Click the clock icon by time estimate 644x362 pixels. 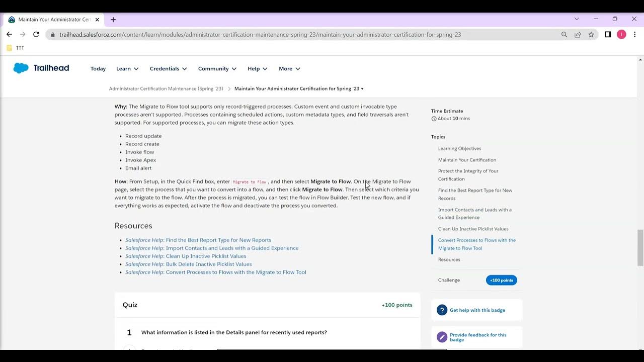pos(434,119)
